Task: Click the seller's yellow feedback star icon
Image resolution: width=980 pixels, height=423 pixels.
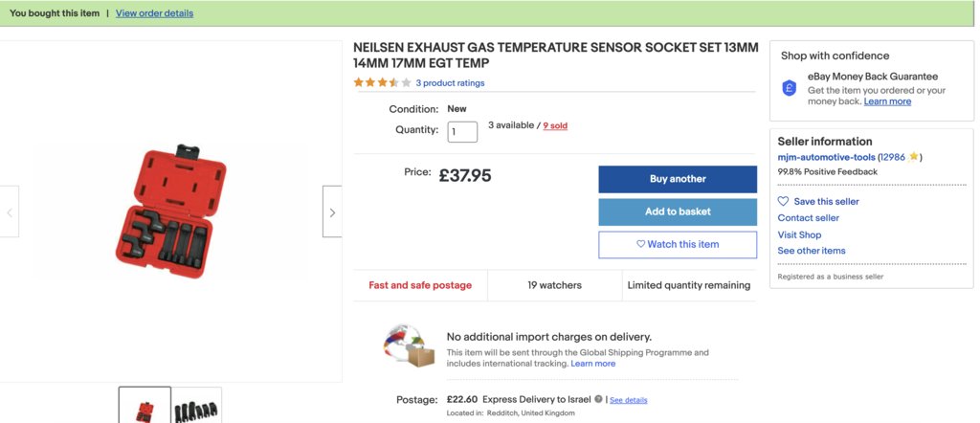Action: tap(913, 157)
